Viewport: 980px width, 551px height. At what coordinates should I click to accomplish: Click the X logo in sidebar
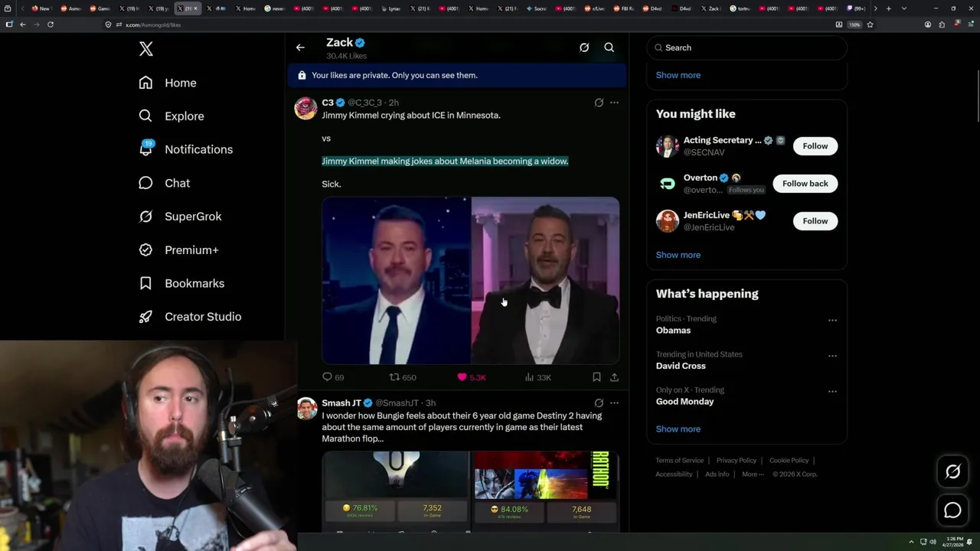tap(146, 50)
